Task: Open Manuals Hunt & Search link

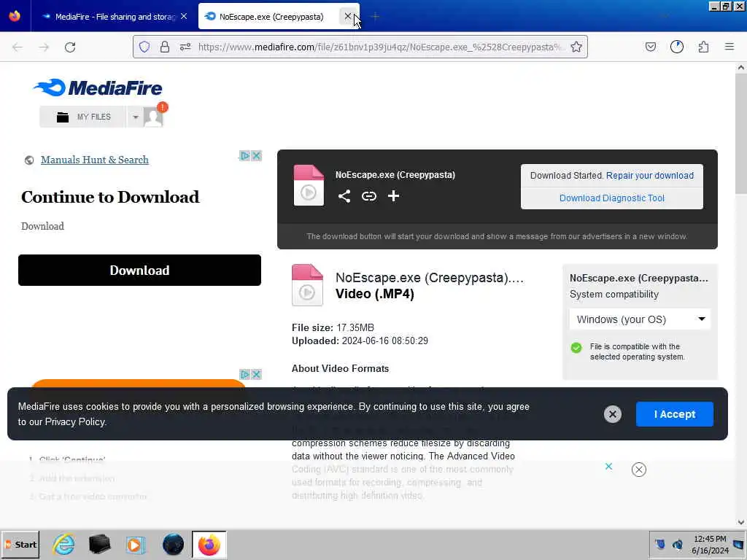Action: click(94, 160)
